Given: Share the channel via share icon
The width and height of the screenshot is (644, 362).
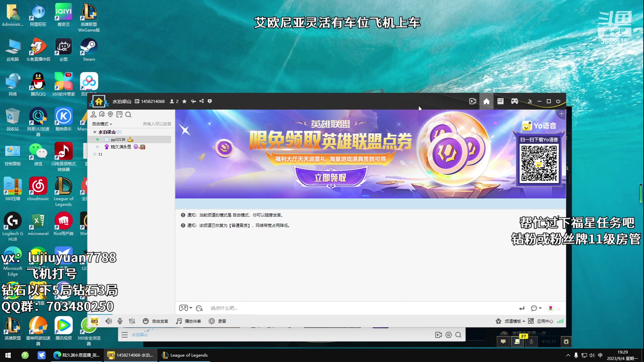Looking at the screenshot, I should tap(202, 101).
